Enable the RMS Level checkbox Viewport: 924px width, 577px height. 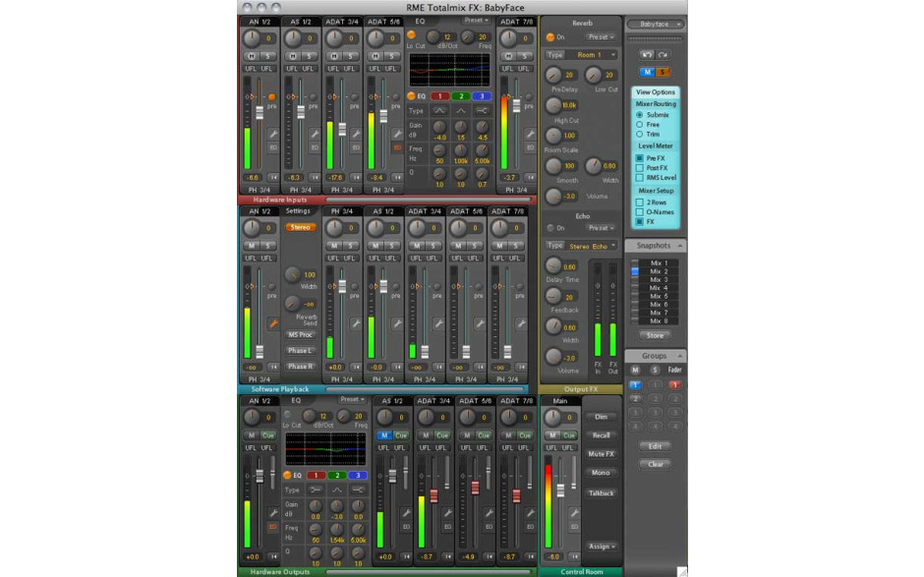(639, 177)
